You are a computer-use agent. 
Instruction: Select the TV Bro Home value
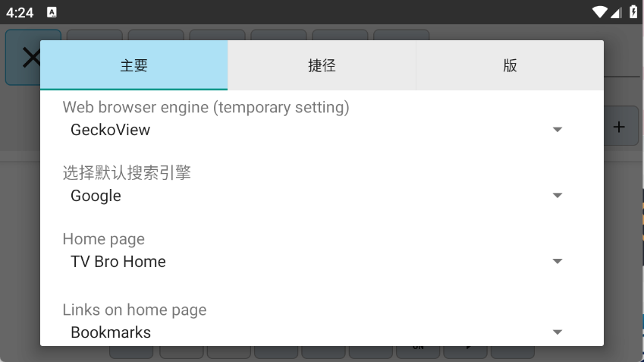pos(118,262)
